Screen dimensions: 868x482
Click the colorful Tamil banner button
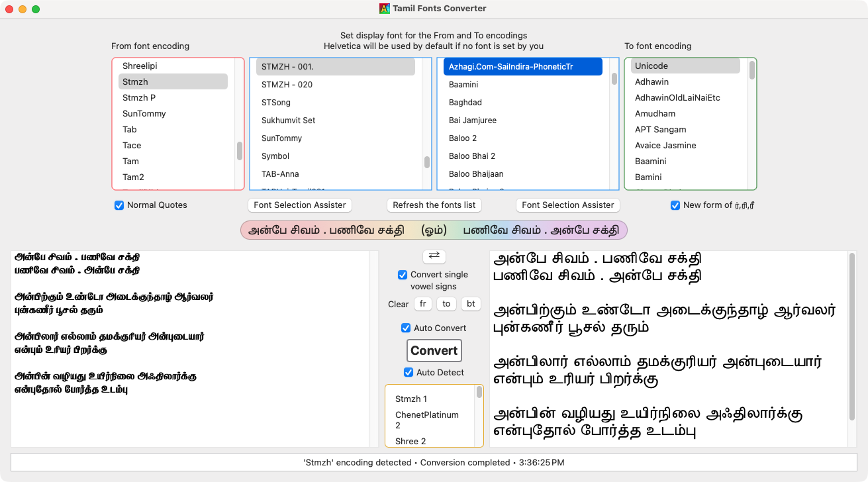click(x=434, y=230)
